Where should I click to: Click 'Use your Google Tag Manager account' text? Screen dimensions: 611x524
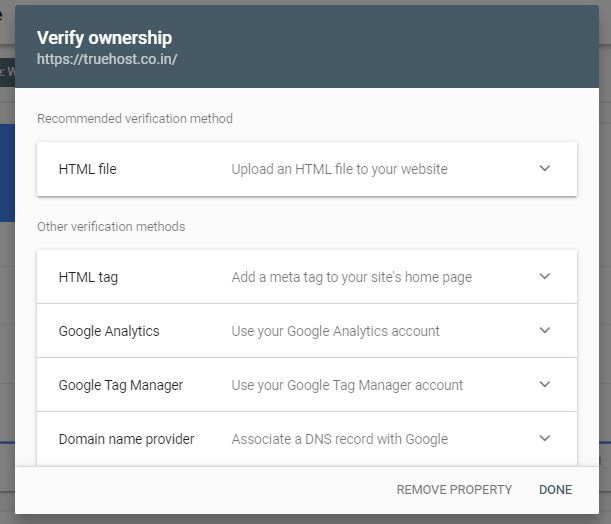(347, 385)
